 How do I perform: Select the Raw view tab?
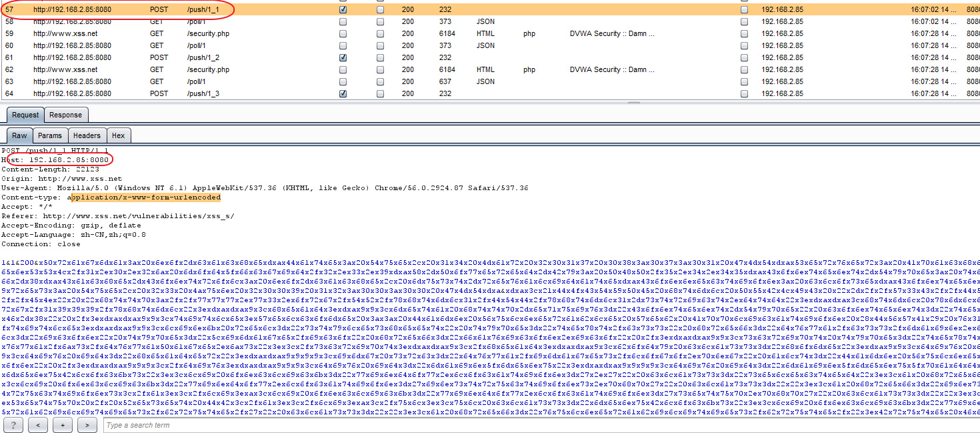click(19, 135)
